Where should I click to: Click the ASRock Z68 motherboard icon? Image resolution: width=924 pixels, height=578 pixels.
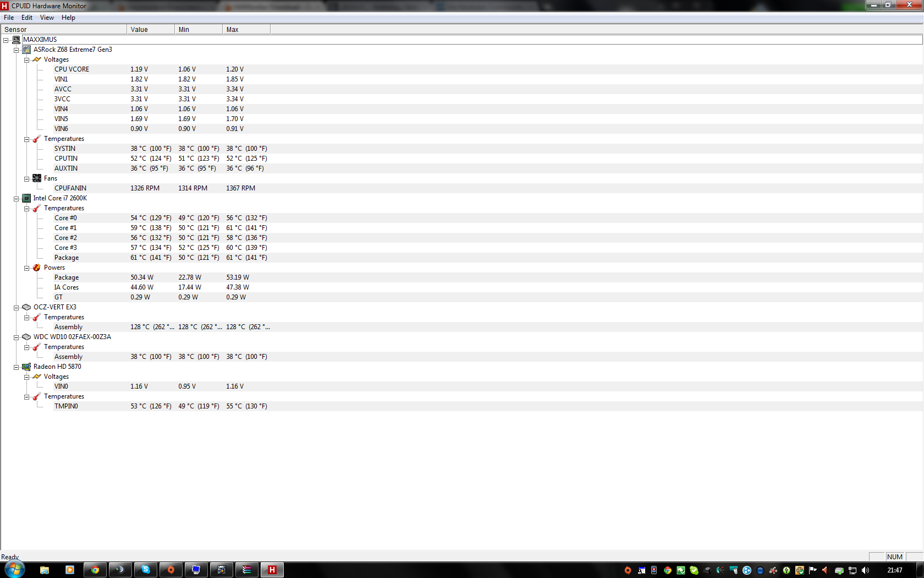tap(26, 50)
